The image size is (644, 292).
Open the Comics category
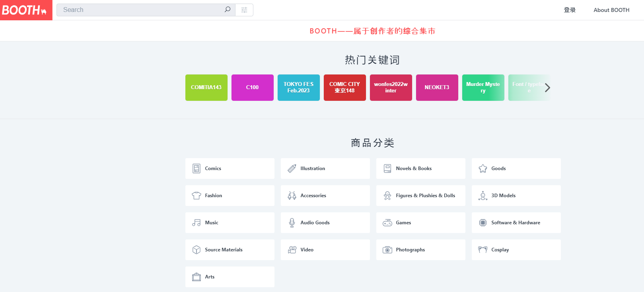click(230, 169)
